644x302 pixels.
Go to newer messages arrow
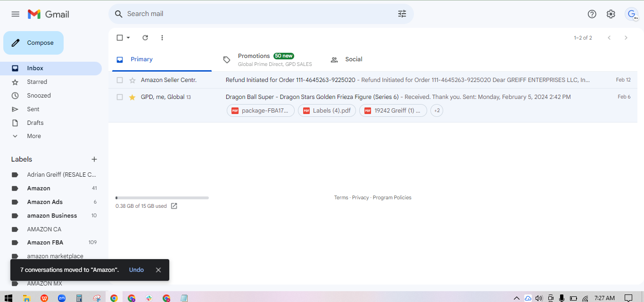click(609, 38)
